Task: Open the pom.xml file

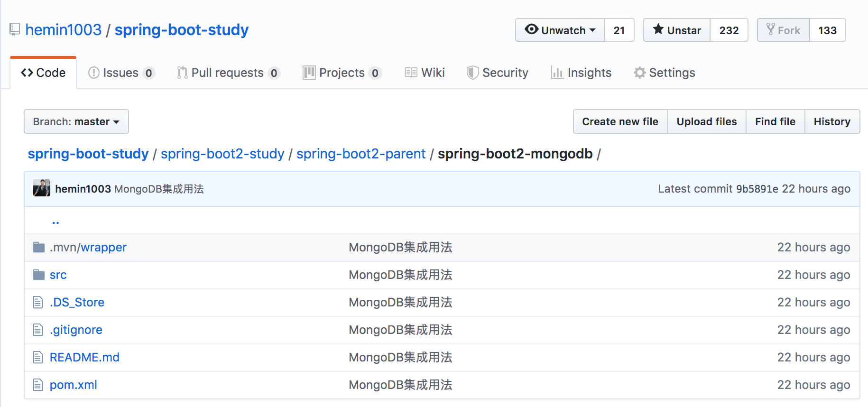Action: [x=74, y=385]
